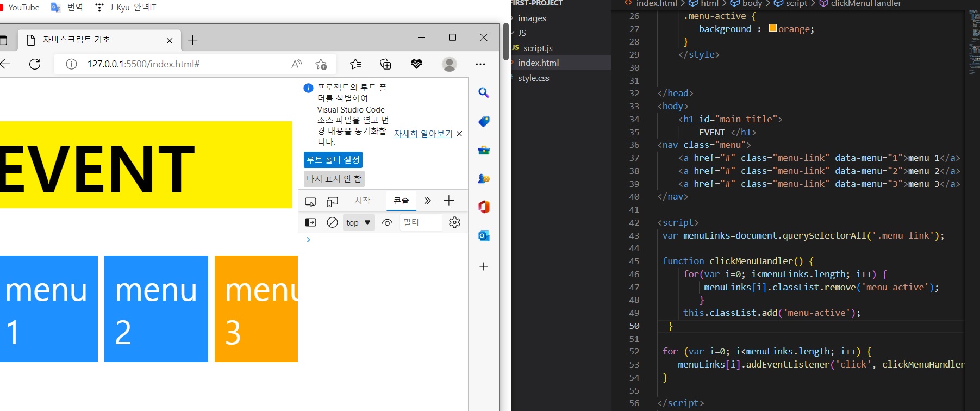Open the Collections icon in Edge toolbar
Screen dimensions: 980x411
[385, 64]
